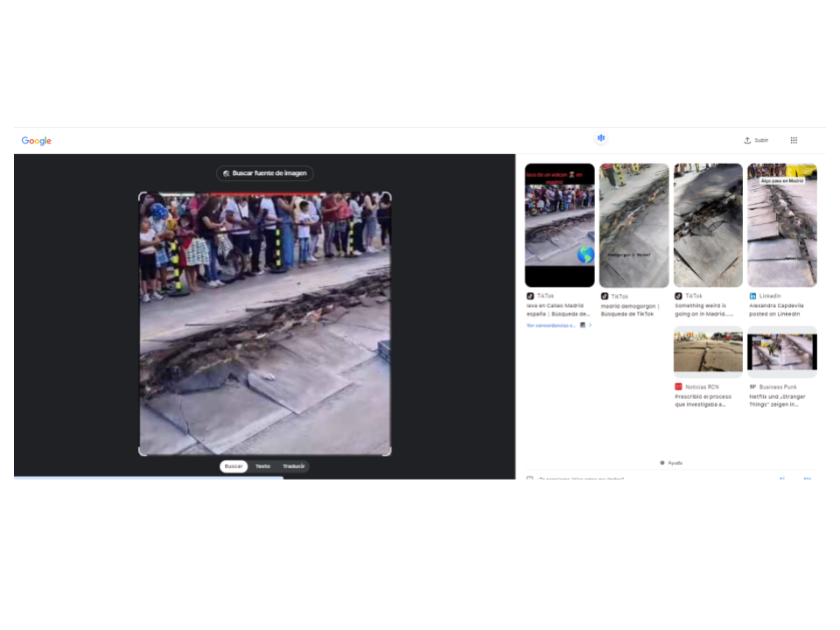Viewport: 840px width, 630px height.
Task: Open 'Something weird is going on' result image
Action: coord(708,225)
